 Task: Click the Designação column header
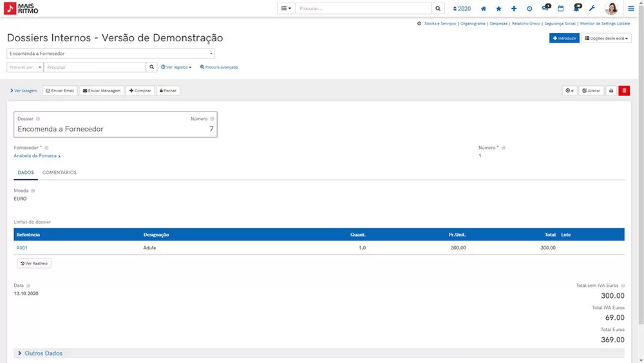pos(156,235)
